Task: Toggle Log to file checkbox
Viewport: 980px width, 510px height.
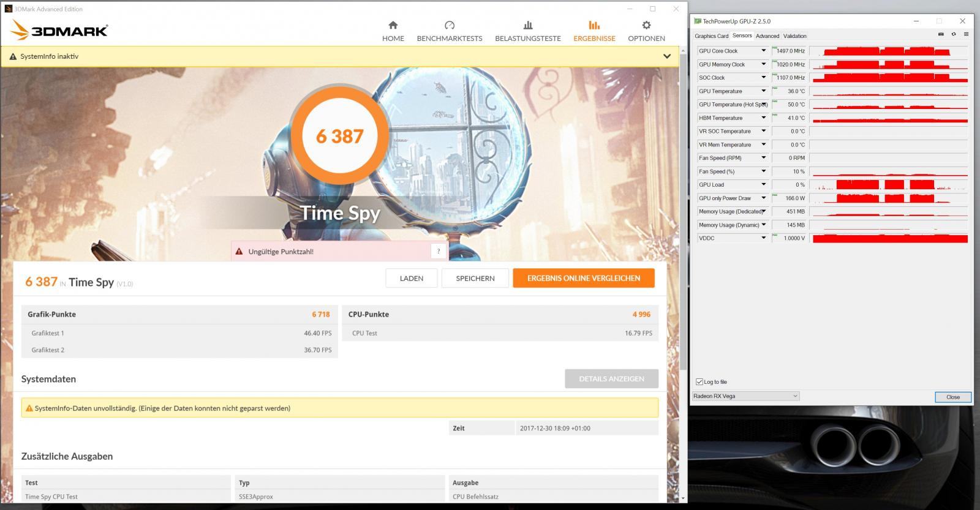Action: tap(699, 381)
